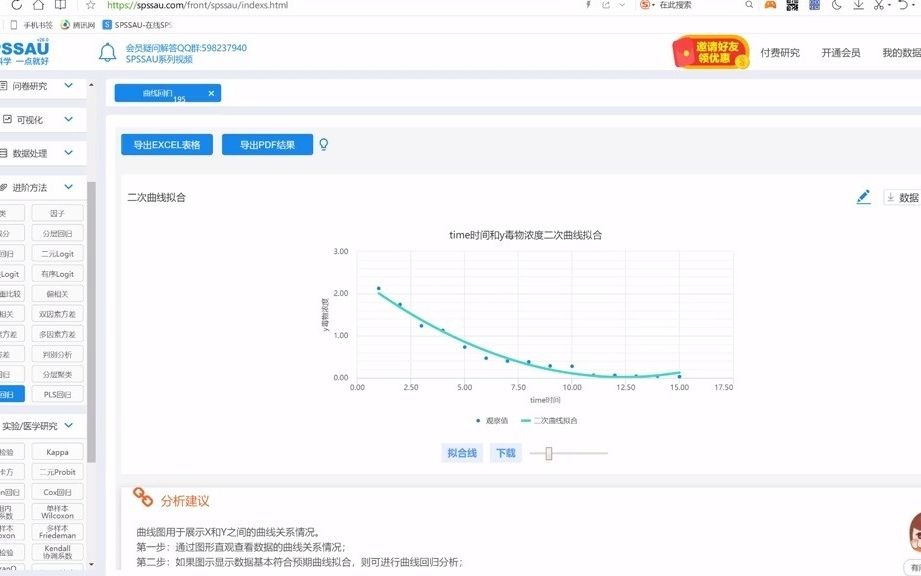This screenshot has width=921, height=576.
Task: Select the Kappa analysis option
Action: [x=56, y=451]
